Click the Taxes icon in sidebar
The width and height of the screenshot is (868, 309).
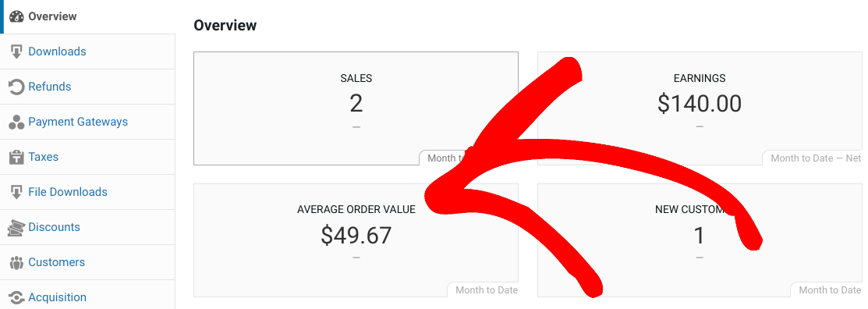[16, 158]
